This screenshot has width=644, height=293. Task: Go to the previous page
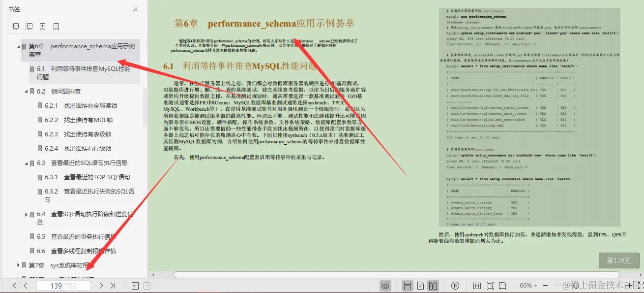26,286
